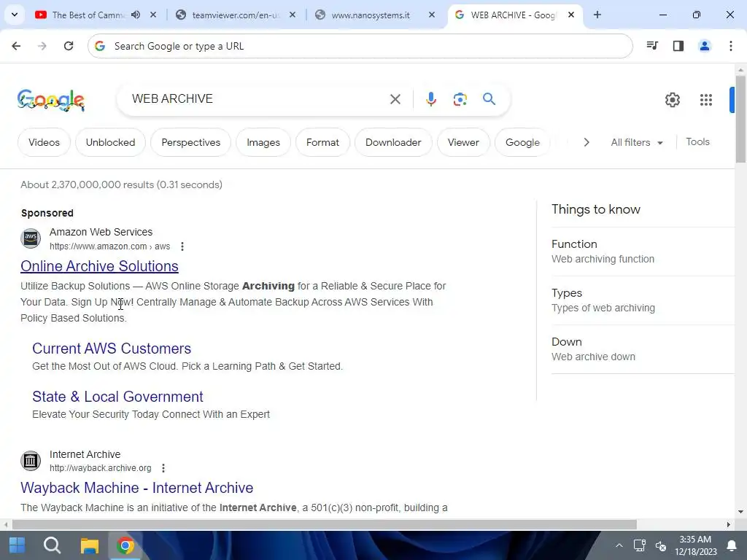
Task: Show more filter chips with arrow
Action: pyautogui.click(x=587, y=142)
